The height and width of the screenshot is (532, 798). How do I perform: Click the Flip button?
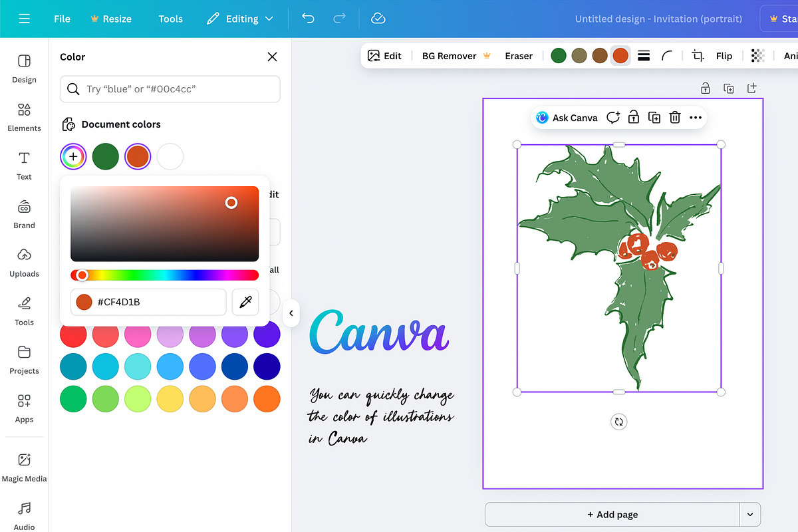(724, 56)
